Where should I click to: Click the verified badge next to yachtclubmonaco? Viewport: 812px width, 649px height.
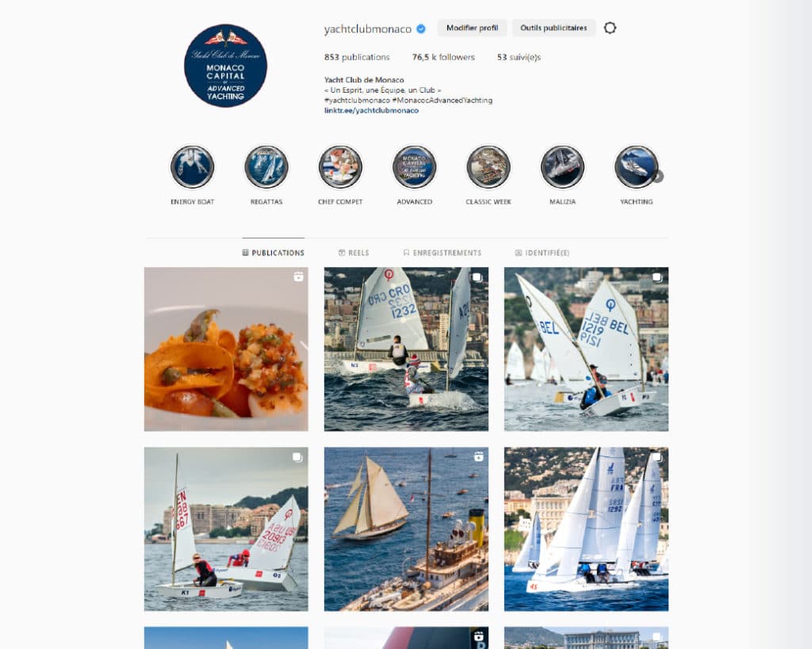(421, 29)
